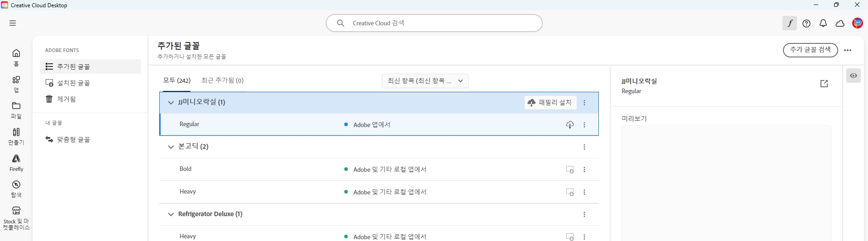The image size is (868, 241).
Task: Collapse the 본고딕 font family
Action: click(x=171, y=147)
